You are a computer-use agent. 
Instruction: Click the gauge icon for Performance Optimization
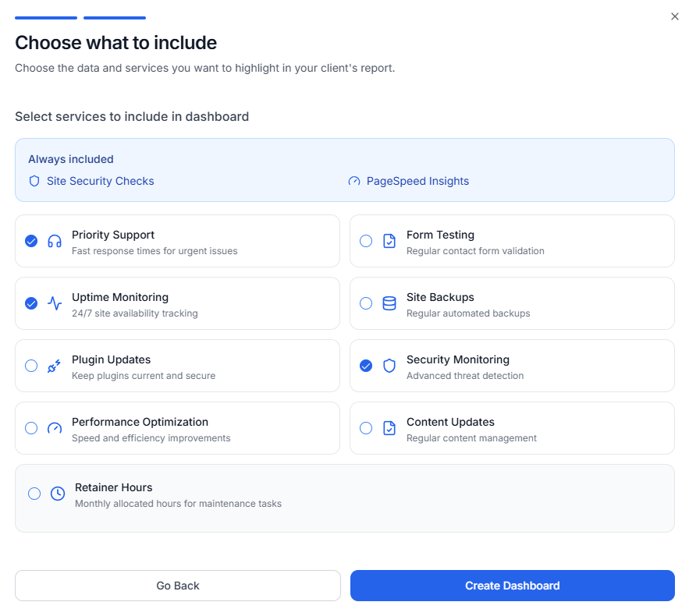pos(55,428)
